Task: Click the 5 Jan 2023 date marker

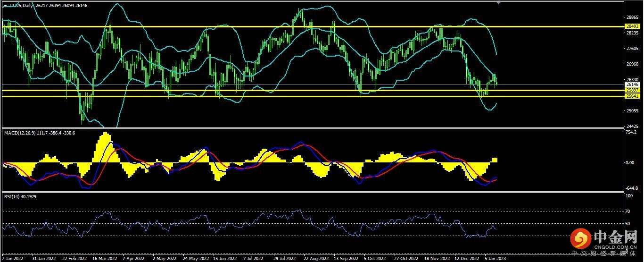Action: pos(494,259)
